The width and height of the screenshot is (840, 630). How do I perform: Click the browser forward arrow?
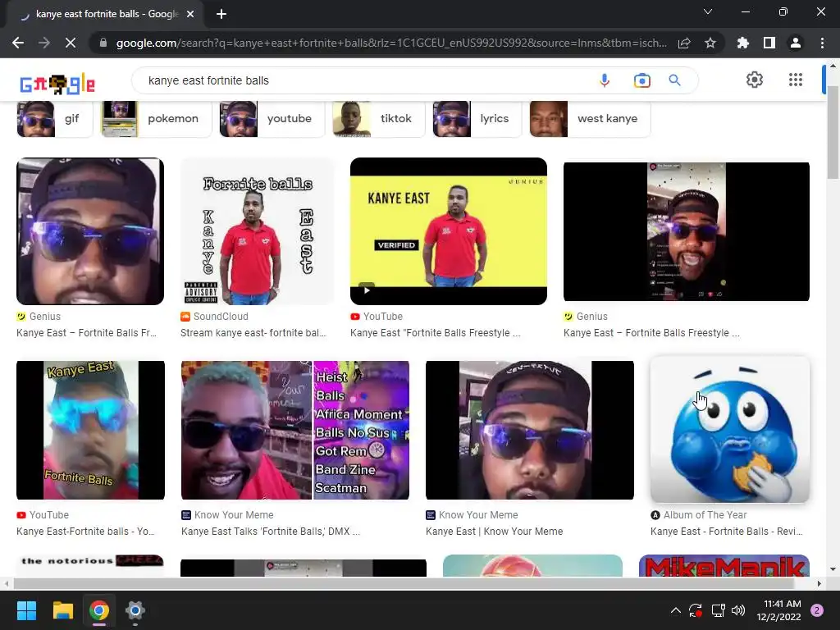click(x=44, y=43)
